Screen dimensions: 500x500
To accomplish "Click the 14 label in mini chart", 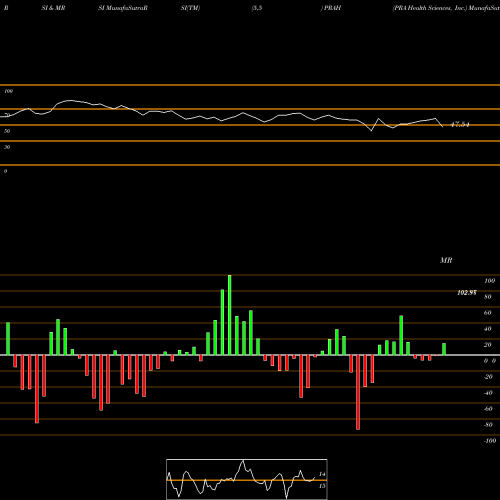I will tap(322, 474).
